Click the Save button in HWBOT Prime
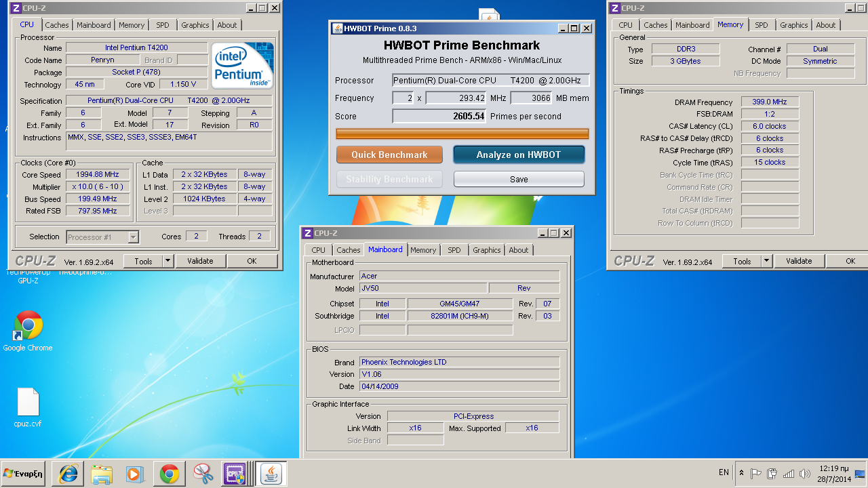 point(519,179)
